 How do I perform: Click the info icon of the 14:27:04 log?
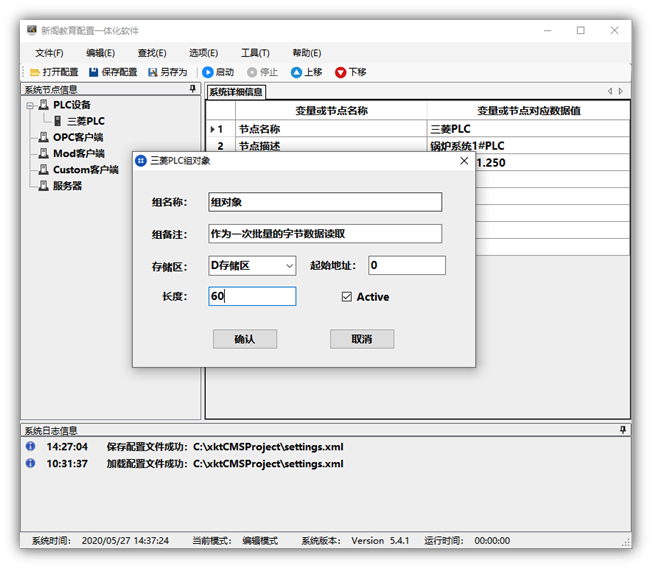pos(30,446)
